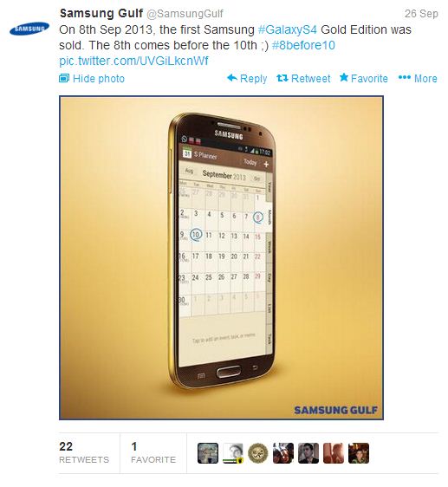Click the @SamsungGulf handle

tap(185, 14)
